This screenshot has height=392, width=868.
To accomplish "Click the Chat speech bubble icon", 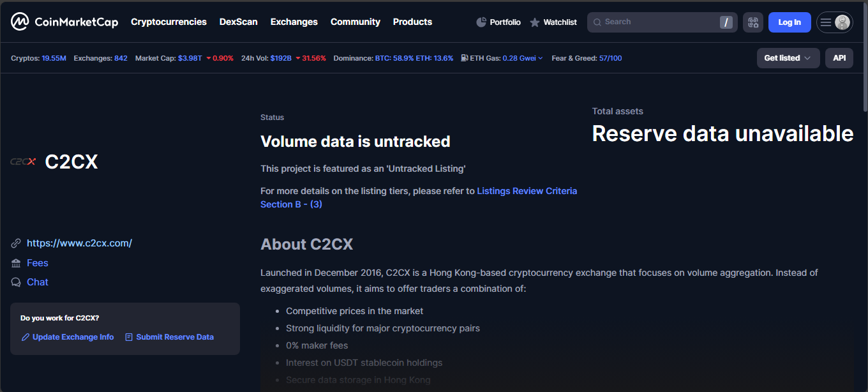I will (x=16, y=282).
